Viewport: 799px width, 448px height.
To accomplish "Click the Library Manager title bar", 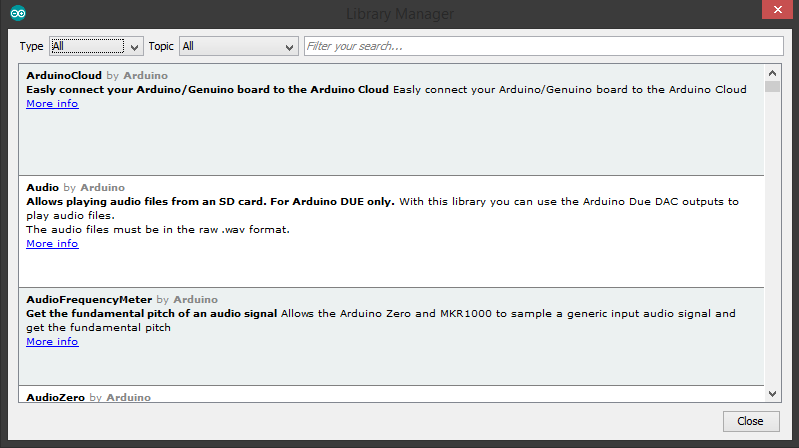I will click(x=400, y=14).
